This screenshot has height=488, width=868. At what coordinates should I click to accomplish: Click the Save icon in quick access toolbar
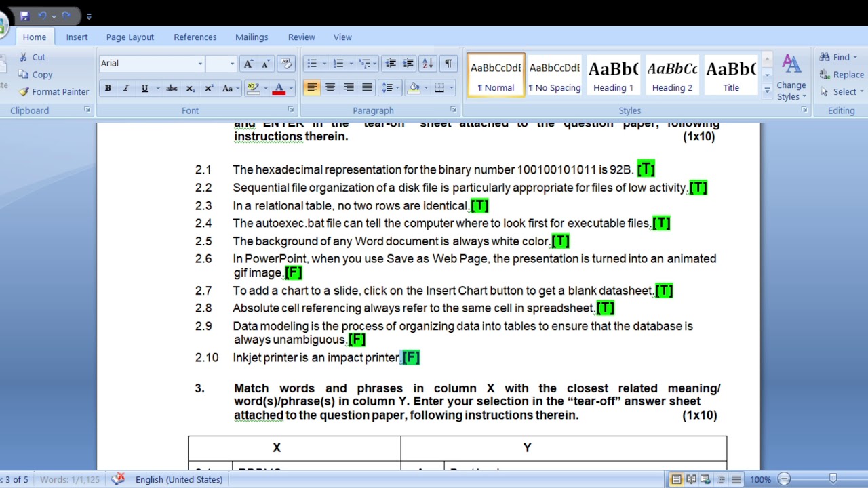tap(24, 15)
